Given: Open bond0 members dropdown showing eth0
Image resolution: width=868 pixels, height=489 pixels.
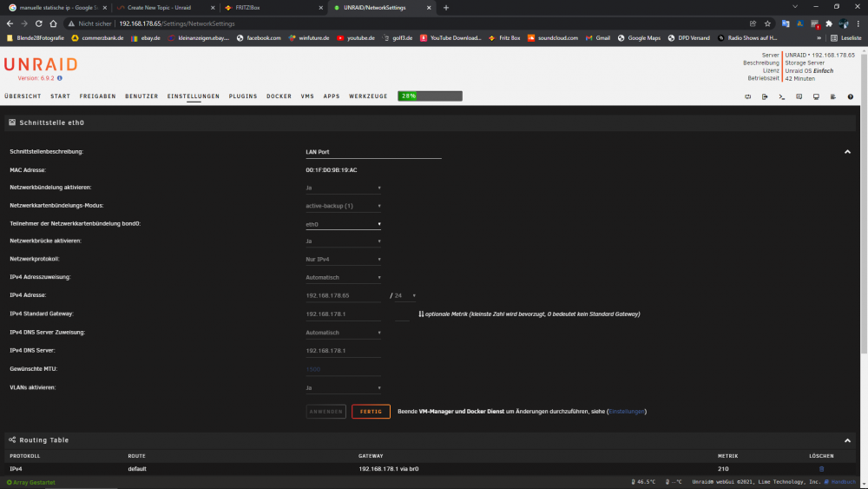Looking at the screenshot, I should point(343,224).
